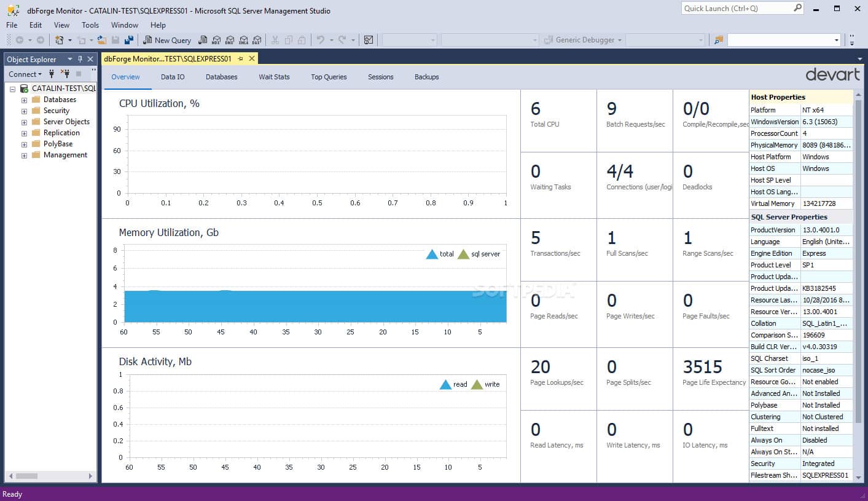Collapse the CATALIN-TEST server node
Screen dimensions: 868x501
(x=12, y=89)
